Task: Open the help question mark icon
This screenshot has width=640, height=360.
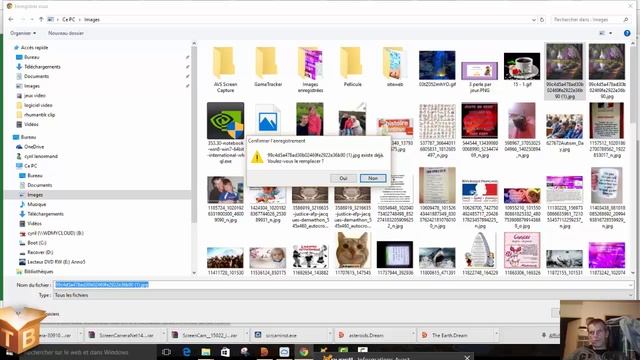Action: click(x=627, y=33)
